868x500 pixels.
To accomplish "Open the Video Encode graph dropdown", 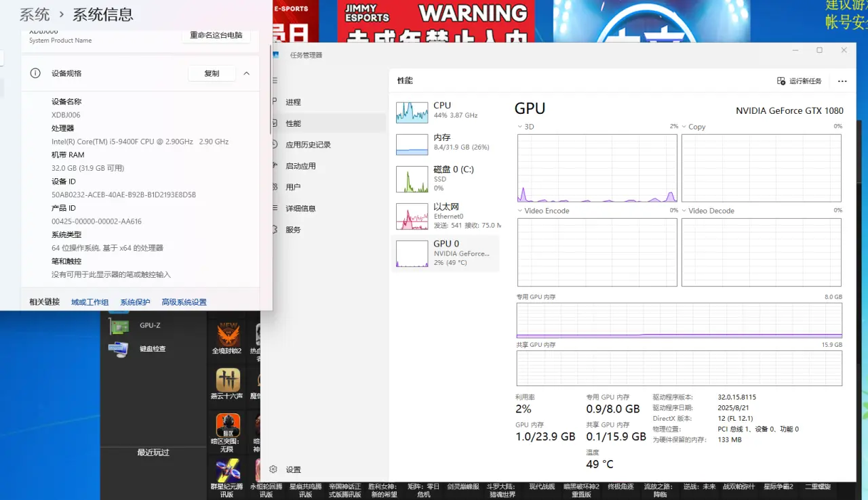I will [520, 211].
